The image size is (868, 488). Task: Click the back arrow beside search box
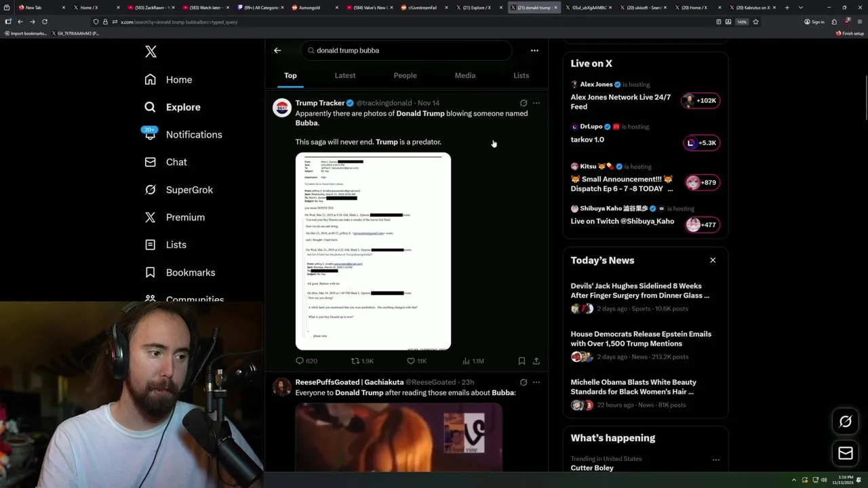click(277, 50)
